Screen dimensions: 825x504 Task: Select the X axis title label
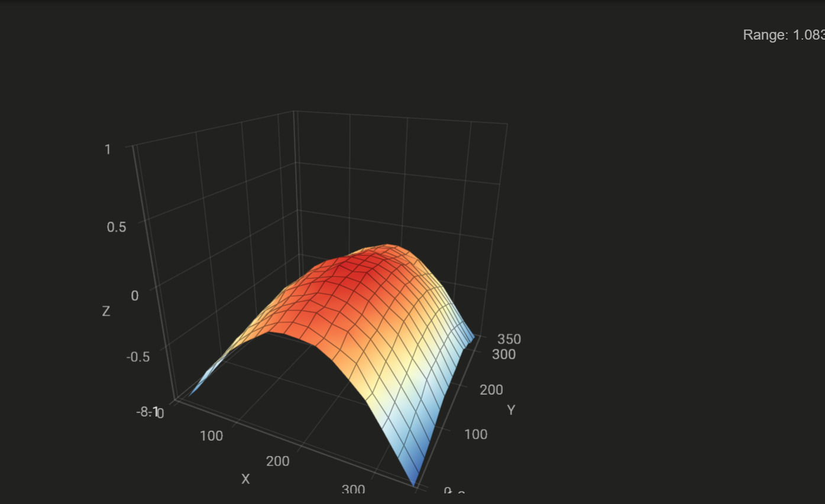(245, 479)
